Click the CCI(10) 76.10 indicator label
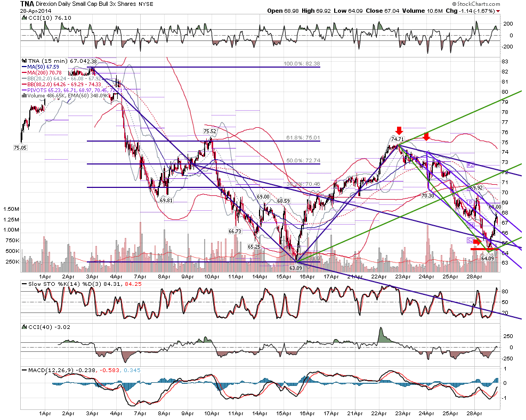Viewport: 526px width, 420px height. (50, 18)
